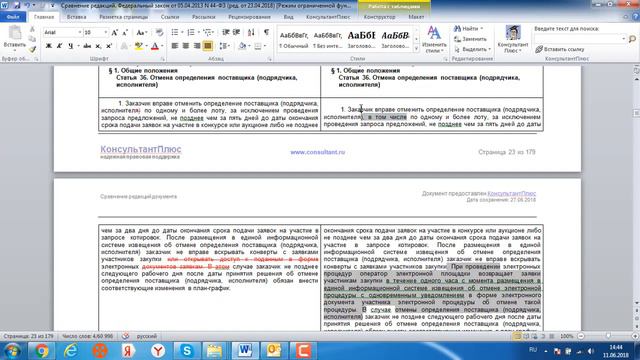Toggle Underline (Ч) formatting
This screenshot has width=640, height=360.
[x=71, y=46]
